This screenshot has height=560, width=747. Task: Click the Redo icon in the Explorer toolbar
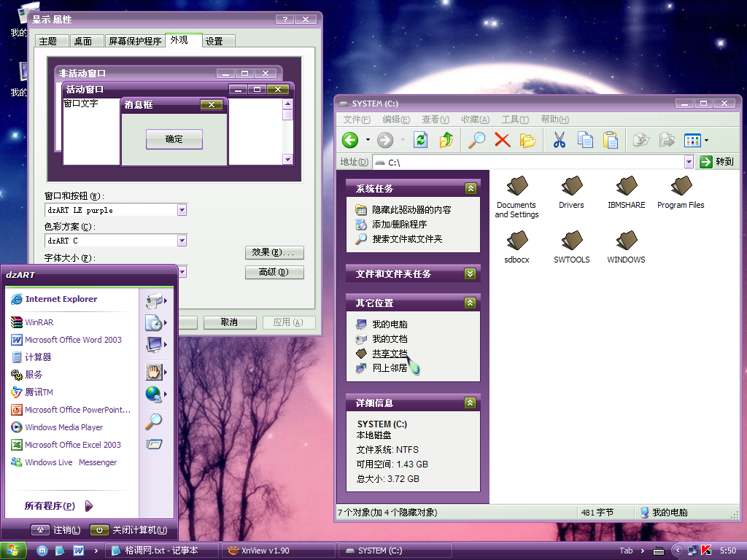click(667, 140)
